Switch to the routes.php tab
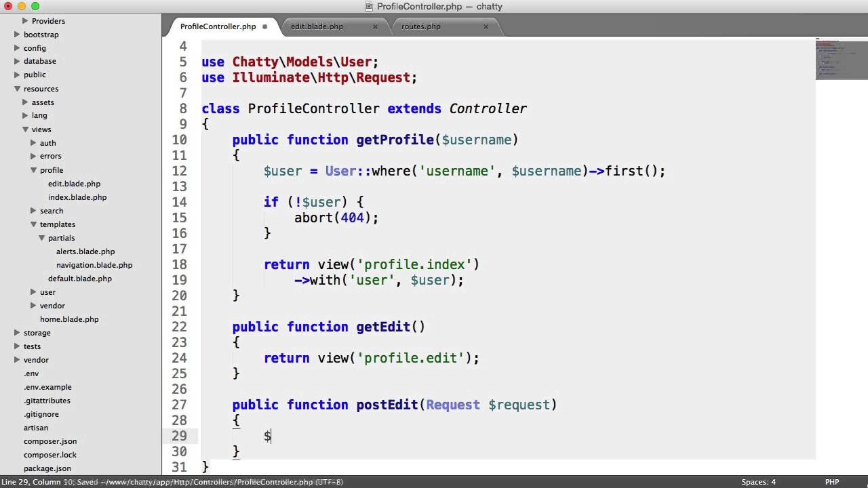 [x=420, y=26]
